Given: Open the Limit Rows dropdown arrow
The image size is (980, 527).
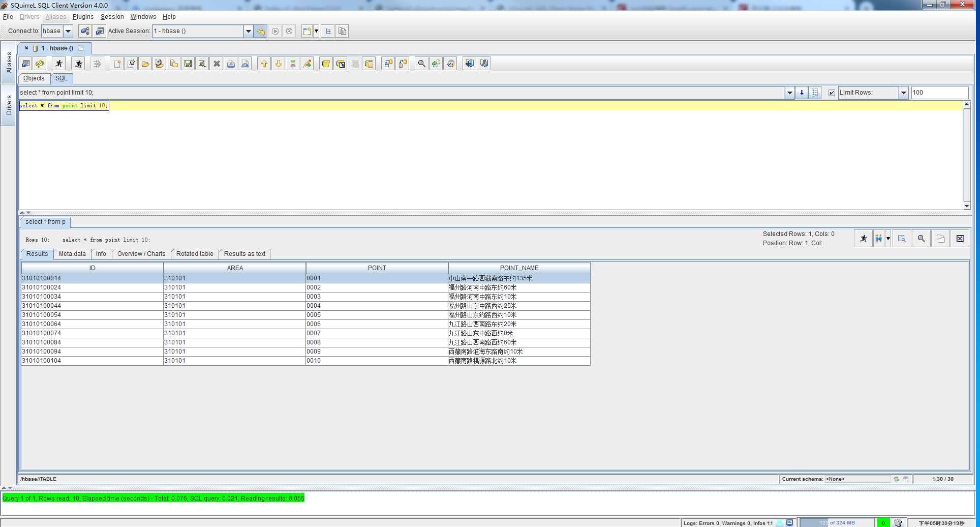Looking at the screenshot, I should (903, 93).
